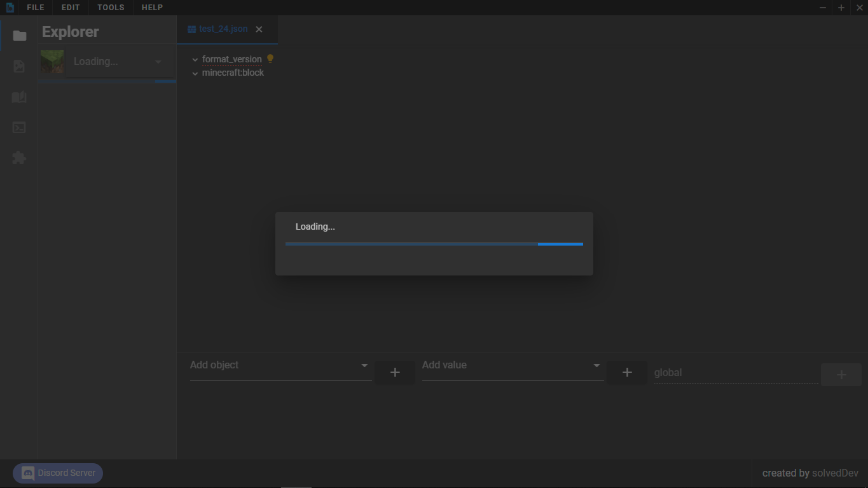868x488 pixels.
Task: Open the terminal console icon in the sidebar
Action: (19, 127)
